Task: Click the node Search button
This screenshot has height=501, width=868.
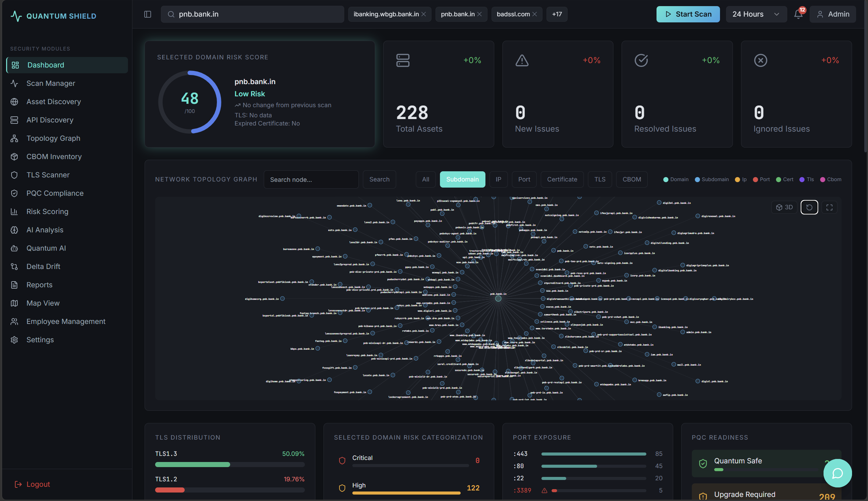Action: tap(379, 179)
